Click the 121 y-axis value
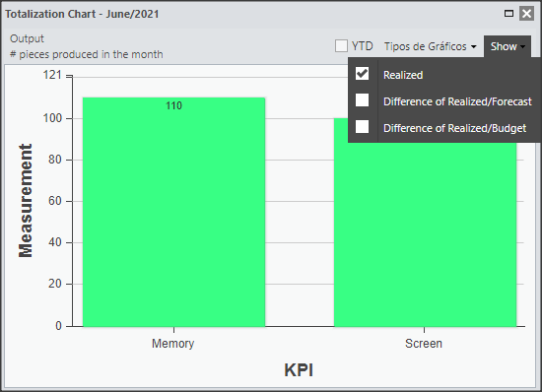Image resolution: width=542 pixels, height=392 pixels. pos(52,75)
